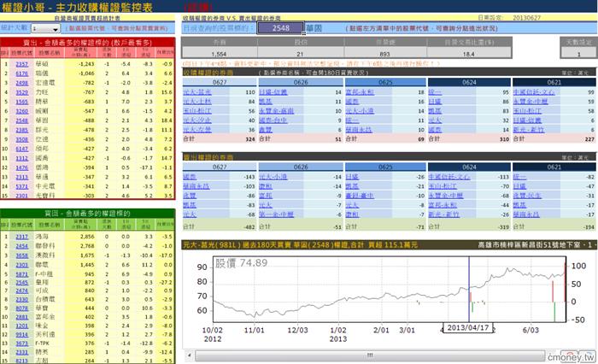
Task: Click stock code 2330 台積電 link
Action: coord(21,300)
